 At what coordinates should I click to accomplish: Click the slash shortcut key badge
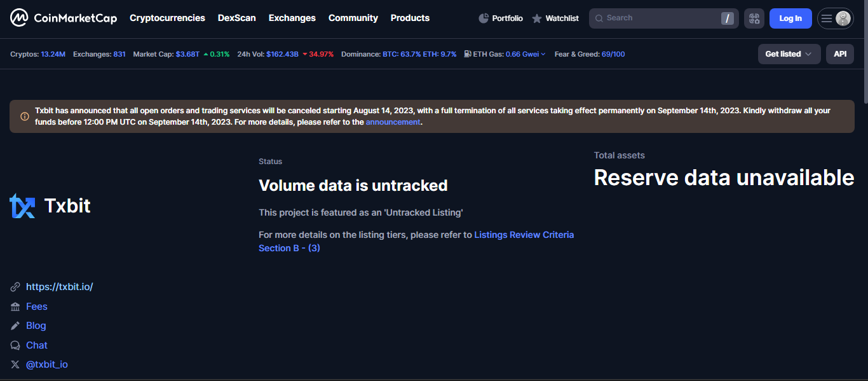coord(728,18)
